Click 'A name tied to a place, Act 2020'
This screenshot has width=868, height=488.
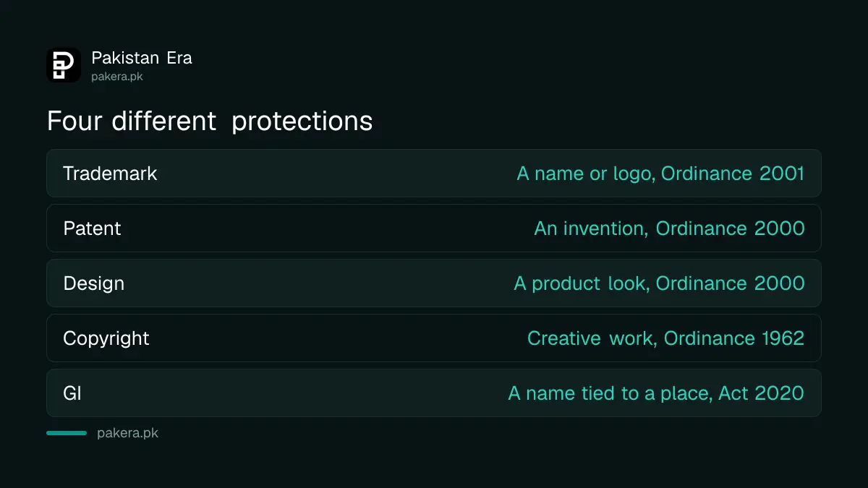point(656,393)
